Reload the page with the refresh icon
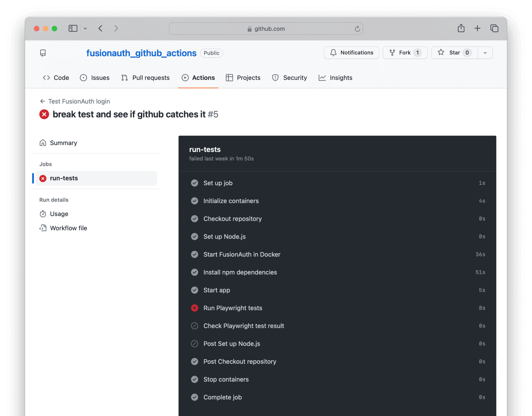The width and height of the screenshot is (532, 416). pos(357,29)
